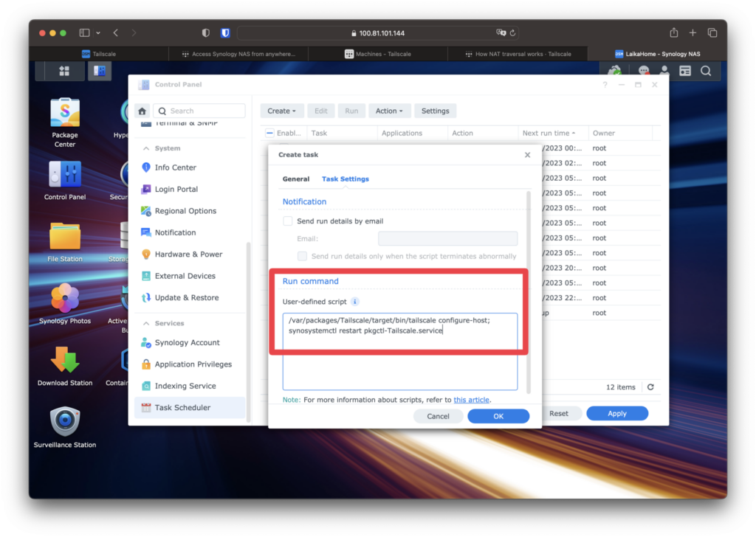Switch to the General tab
The image size is (756, 537).
(296, 179)
